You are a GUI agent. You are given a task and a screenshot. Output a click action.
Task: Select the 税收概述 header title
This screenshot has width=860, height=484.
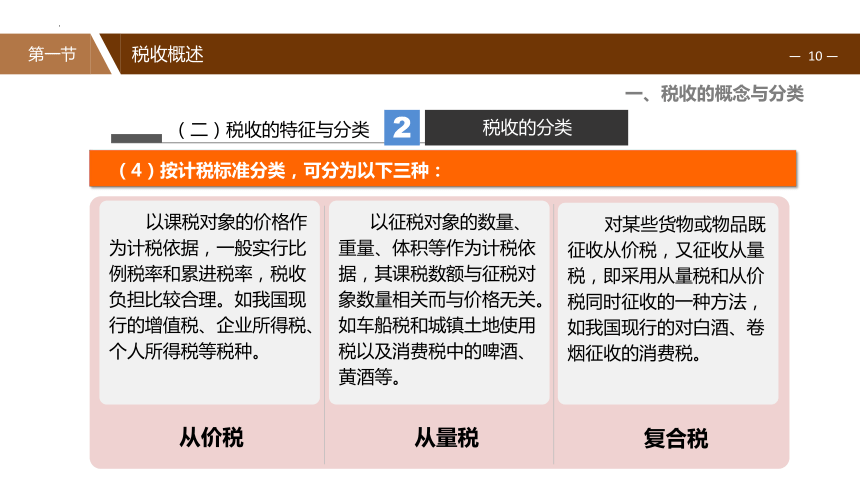[x=167, y=54]
